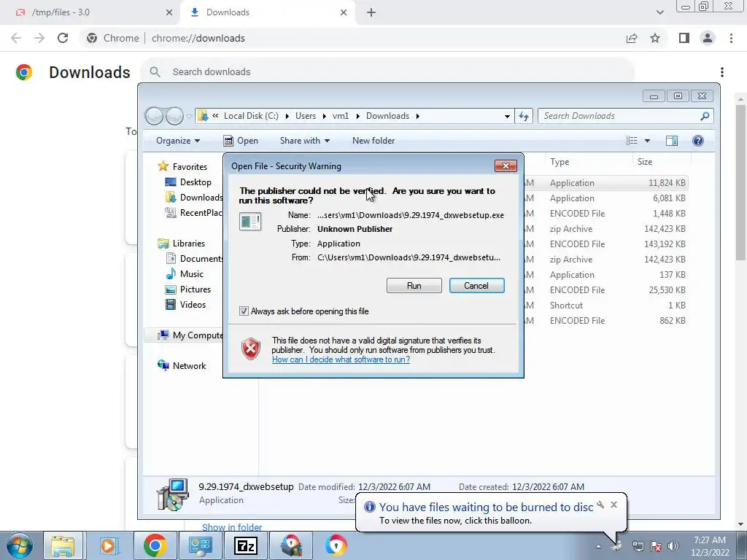Close the /tmp/files - 3.0 tab
This screenshot has width=747, height=560.
169,12
